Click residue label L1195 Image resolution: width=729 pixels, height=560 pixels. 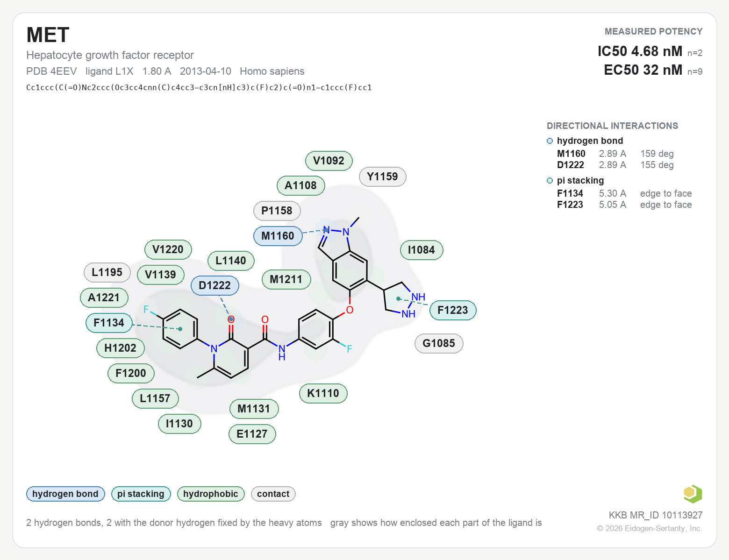click(x=107, y=272)
